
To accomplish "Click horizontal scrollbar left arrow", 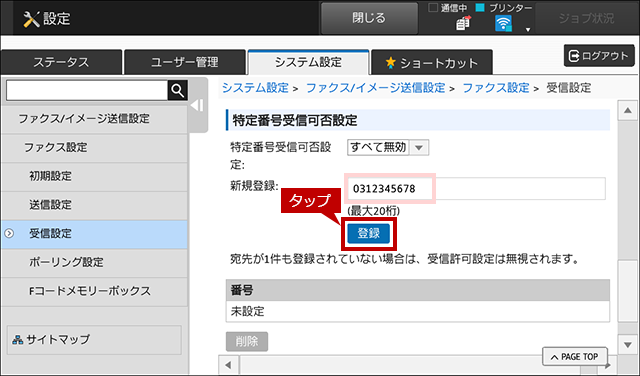I will coord(228,365).
